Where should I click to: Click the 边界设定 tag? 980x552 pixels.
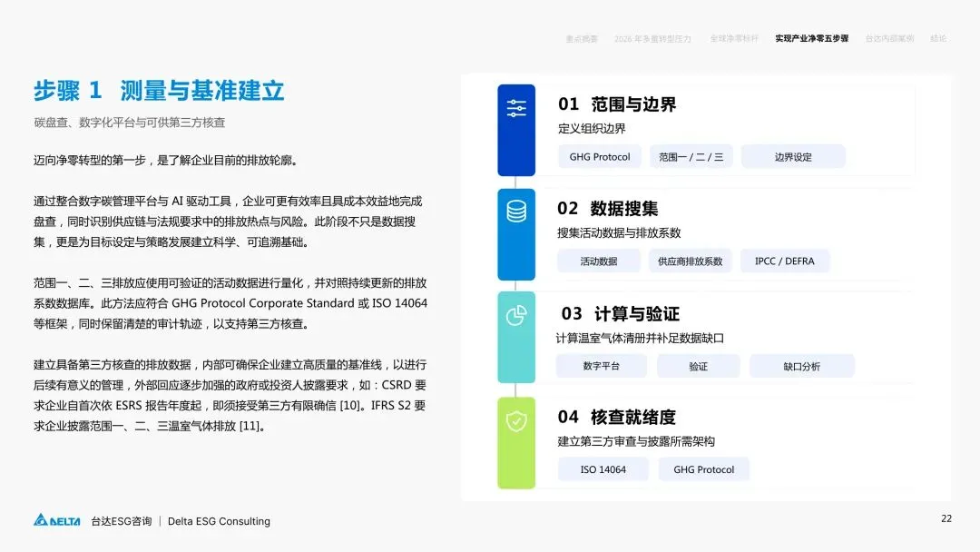coord(793,157)
